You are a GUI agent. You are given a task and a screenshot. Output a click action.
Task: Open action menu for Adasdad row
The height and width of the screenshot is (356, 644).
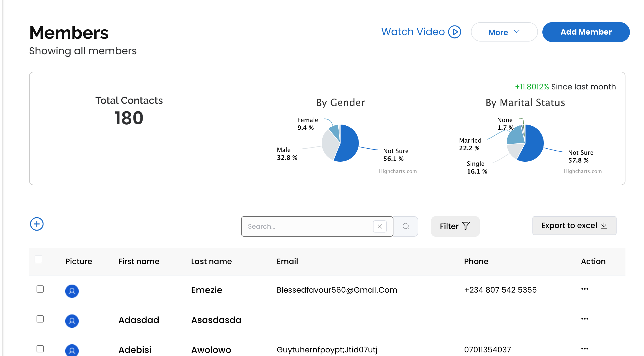pyautogui.click(x=585, y=319)
